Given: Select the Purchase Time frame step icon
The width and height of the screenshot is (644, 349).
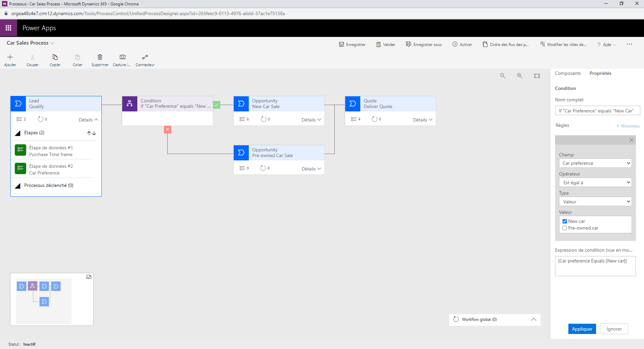Looking at the screenshot, I should 20,150.
